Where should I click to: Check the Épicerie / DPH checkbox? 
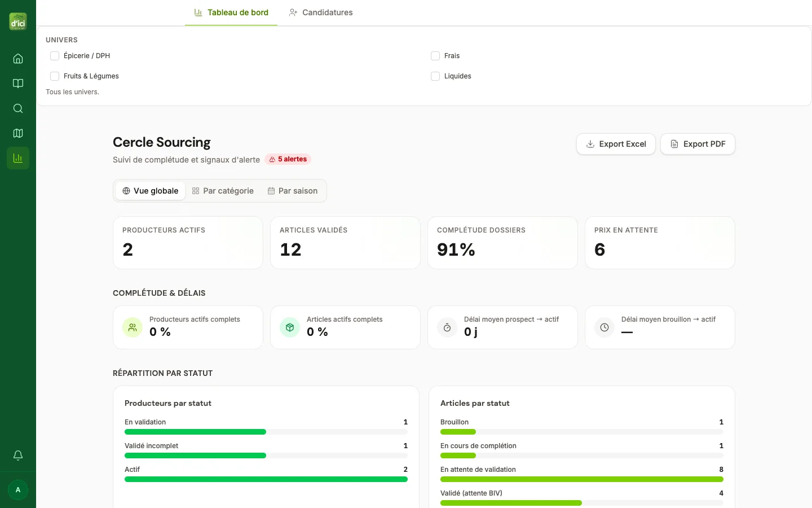[55, 56]
